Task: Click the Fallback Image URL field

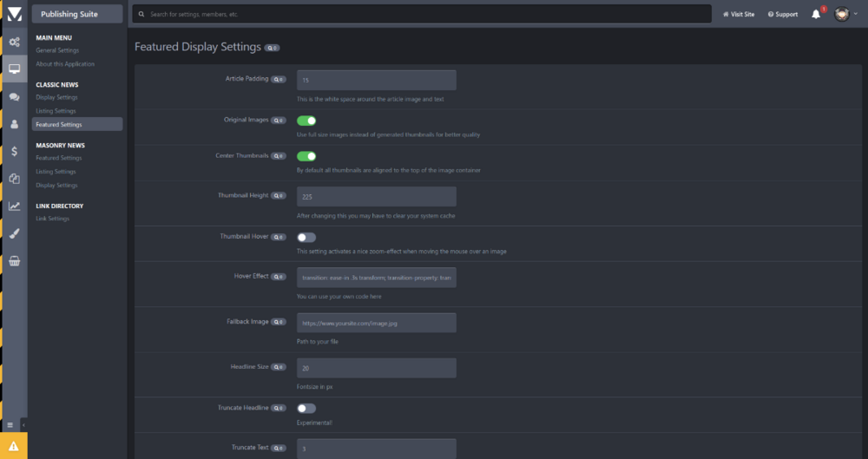Action: point(377,323)
